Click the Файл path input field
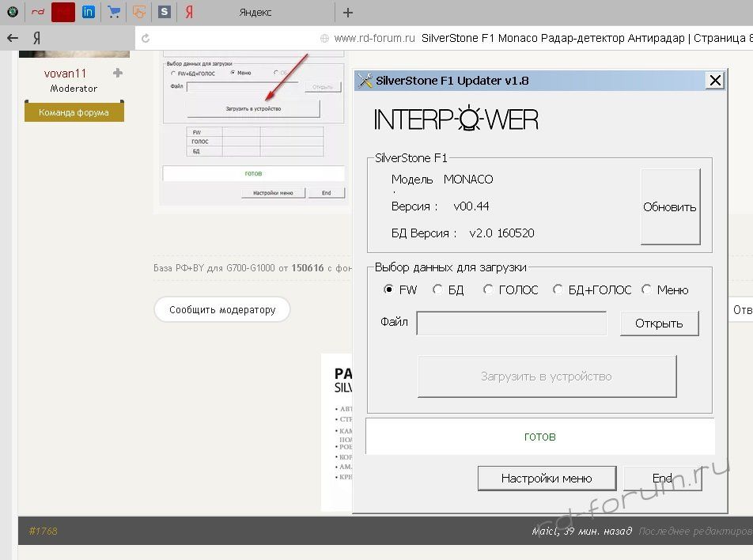 coord(511,324)
